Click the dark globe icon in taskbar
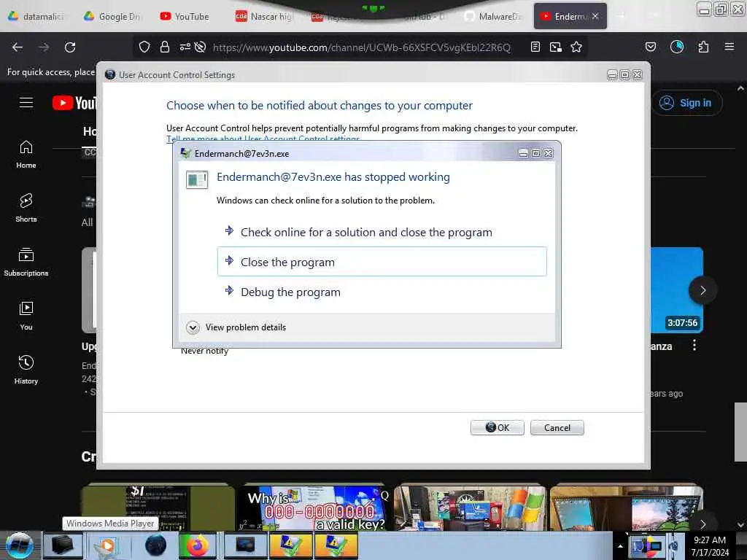Screen dimensions: 747x560 155,545
